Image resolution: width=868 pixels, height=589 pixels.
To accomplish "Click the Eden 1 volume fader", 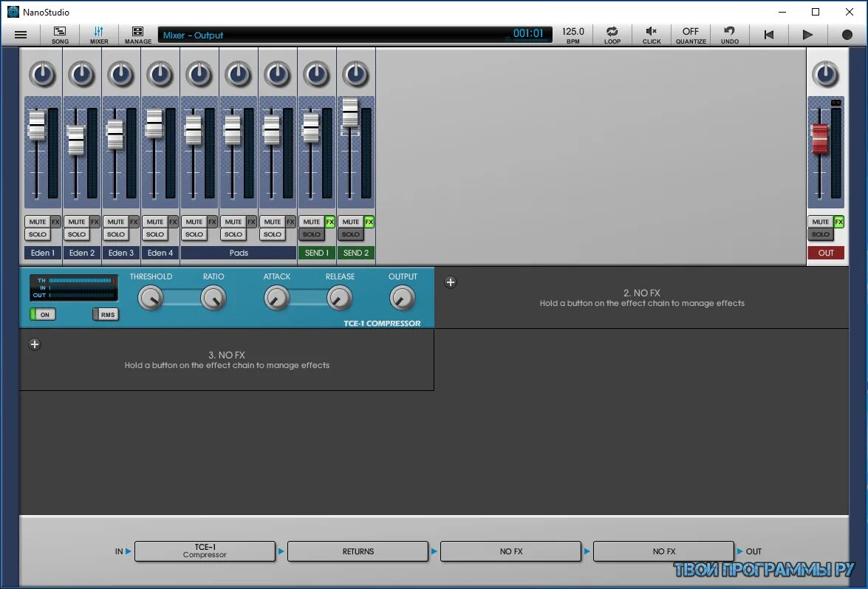I will (x=36, y=125).
